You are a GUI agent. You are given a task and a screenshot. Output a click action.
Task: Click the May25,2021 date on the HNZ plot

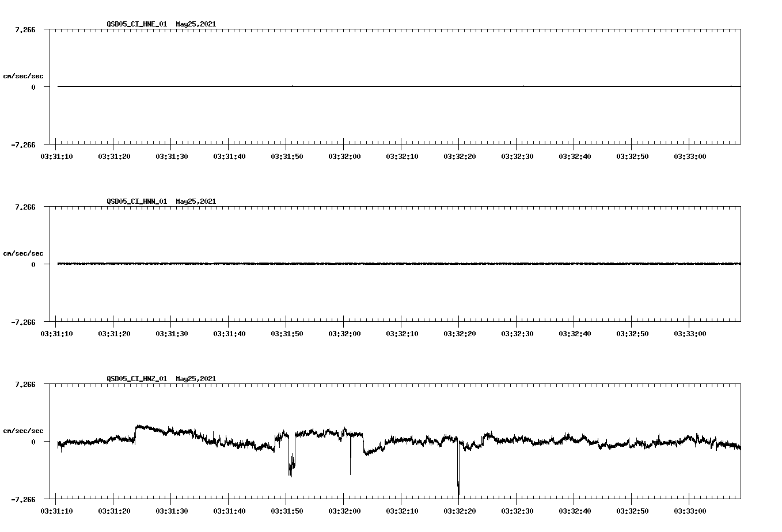pos(196,378)
